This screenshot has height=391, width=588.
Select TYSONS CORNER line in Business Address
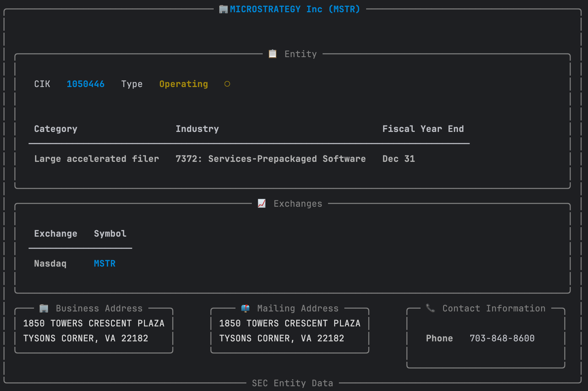click(86, 338)
